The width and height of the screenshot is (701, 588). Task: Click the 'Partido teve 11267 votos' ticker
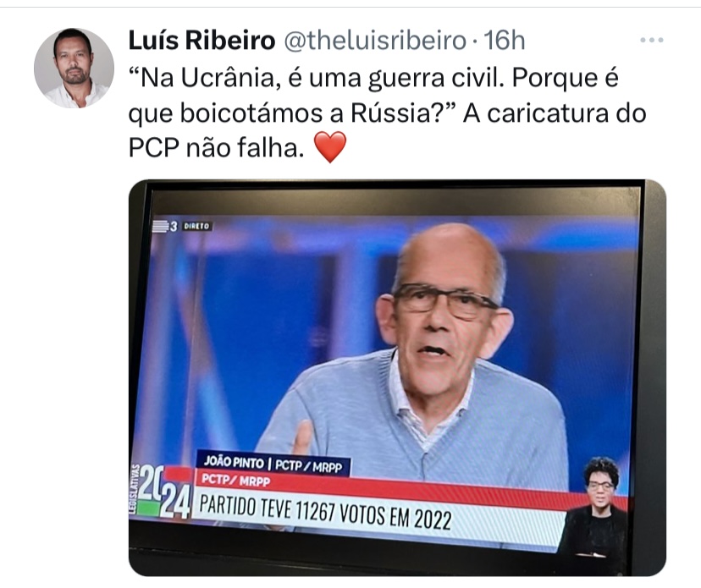tap(325, 512)
